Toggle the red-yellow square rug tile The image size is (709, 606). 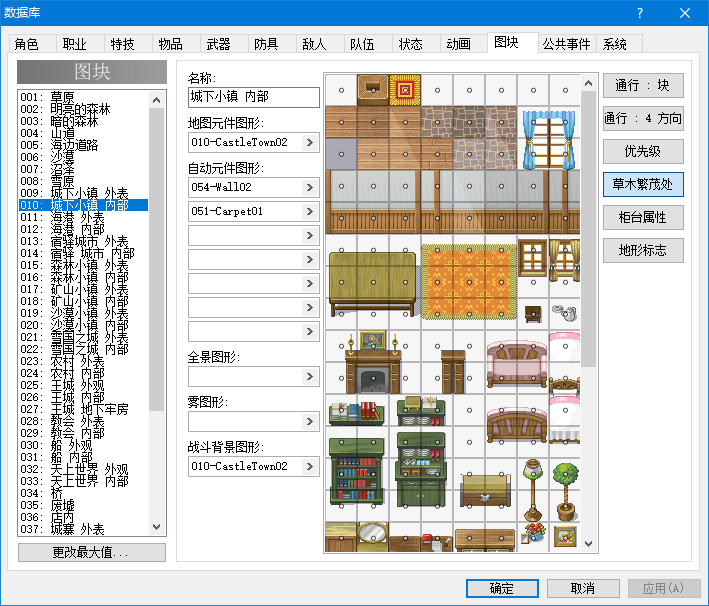tap(405, 90)
